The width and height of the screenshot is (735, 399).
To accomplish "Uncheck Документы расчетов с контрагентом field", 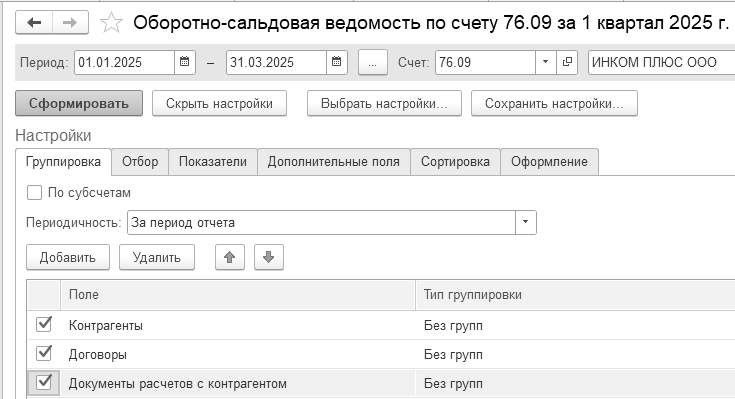I will tap(44, 383).
